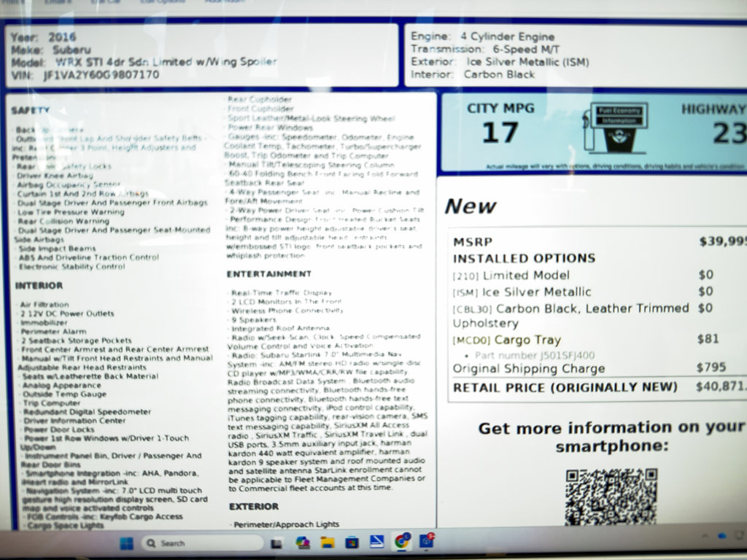Click the Low Tire Pressure Warning item

tap(71, 212)
